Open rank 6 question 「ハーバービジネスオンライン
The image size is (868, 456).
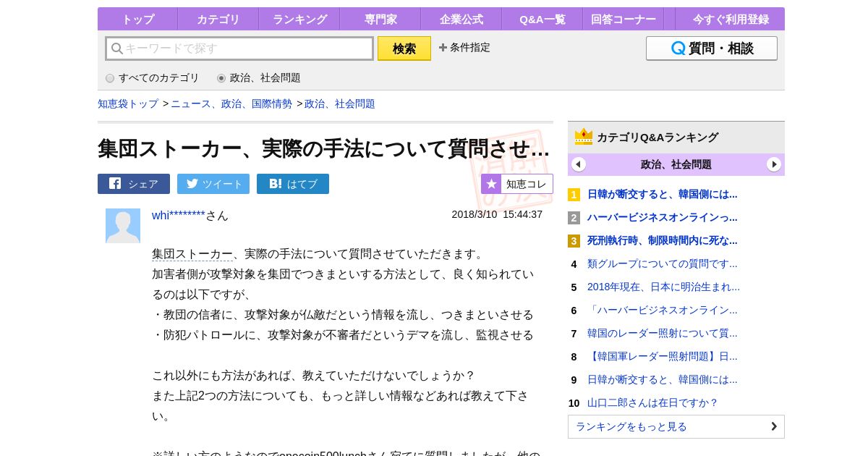pyautogui.click(x=663, y=310)
